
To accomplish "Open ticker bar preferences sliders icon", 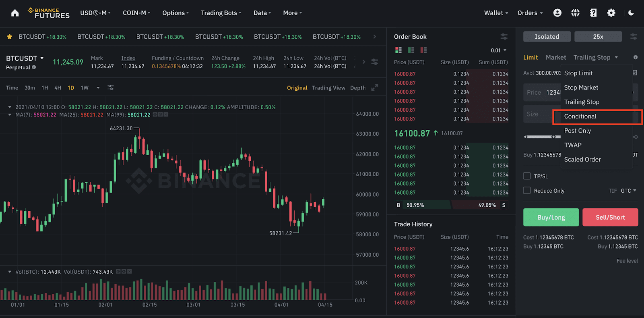I will click(x=375, y=62).
